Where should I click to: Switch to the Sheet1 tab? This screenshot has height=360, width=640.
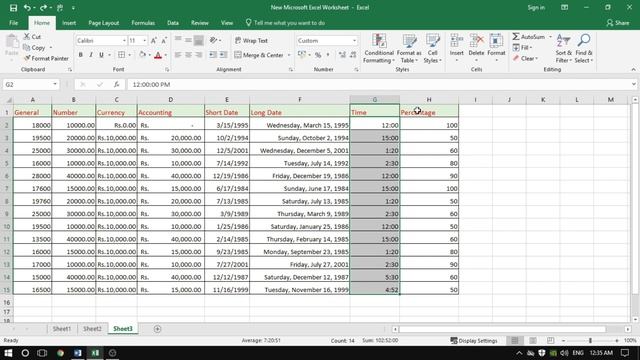click(62, 329)
